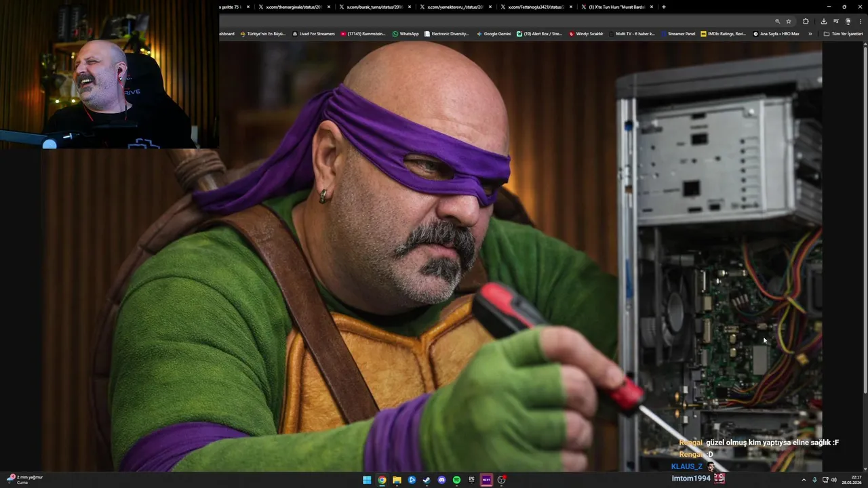This screenshot has width=868, height=488.
Task: Switch to the Fettahoglu3421 status tab
Action: pos(535,7)
